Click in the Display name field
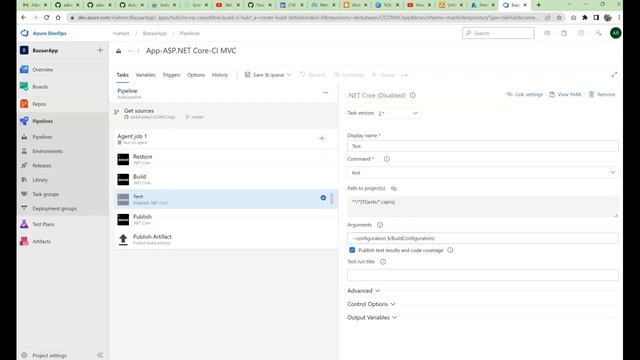The image size is (640, 360). tap(482, 146)
